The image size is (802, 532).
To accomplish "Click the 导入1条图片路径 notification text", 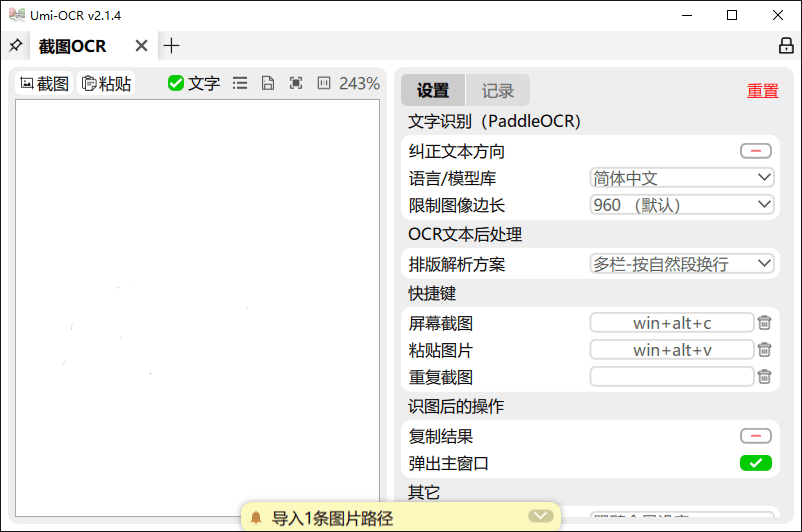I will click(332, 518).
